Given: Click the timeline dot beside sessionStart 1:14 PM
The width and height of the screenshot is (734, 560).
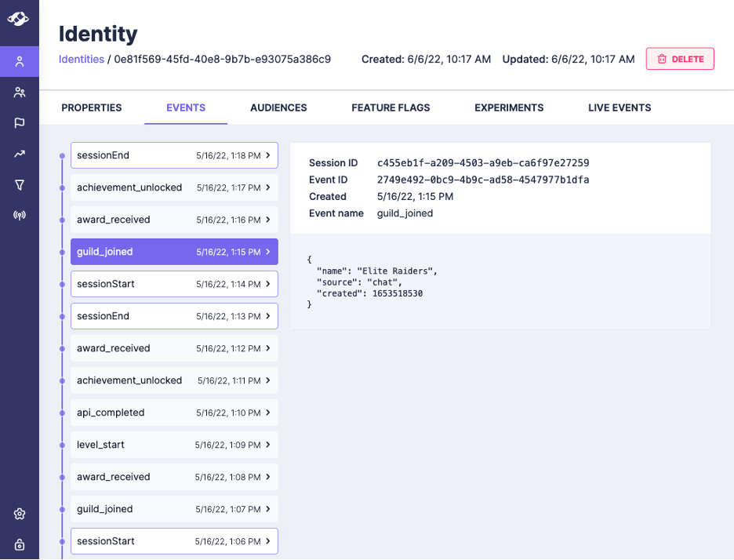Looking at the screenshot, I should [62, 285].
